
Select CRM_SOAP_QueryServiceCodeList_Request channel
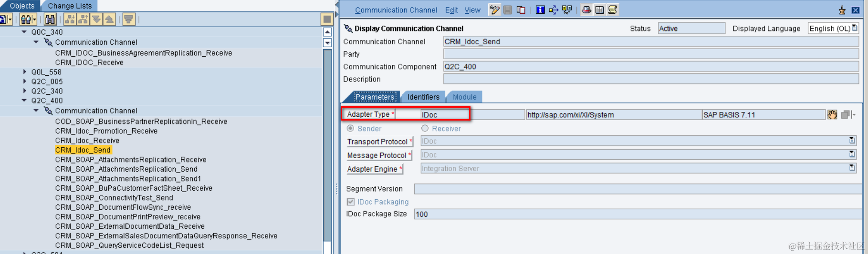point(129,245)
